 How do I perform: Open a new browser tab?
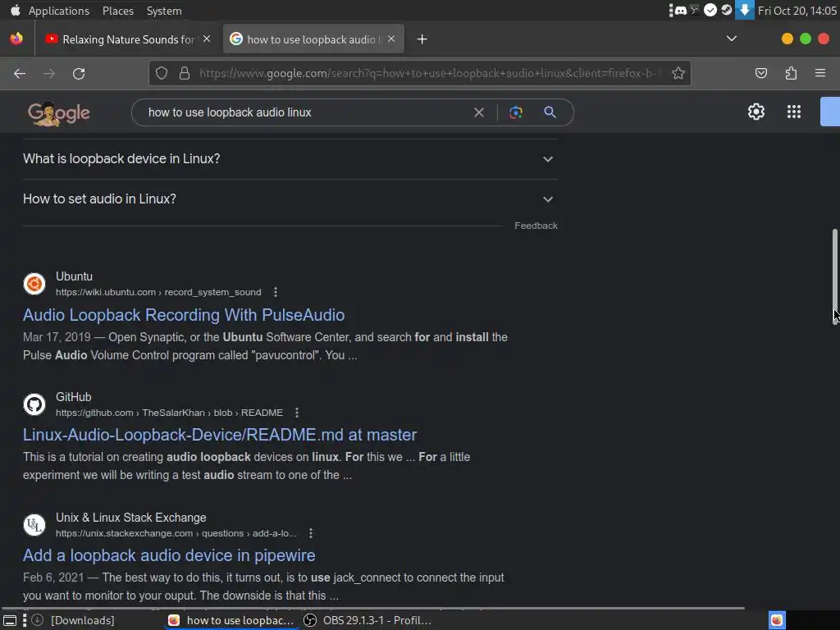click(x=422, y=39)
